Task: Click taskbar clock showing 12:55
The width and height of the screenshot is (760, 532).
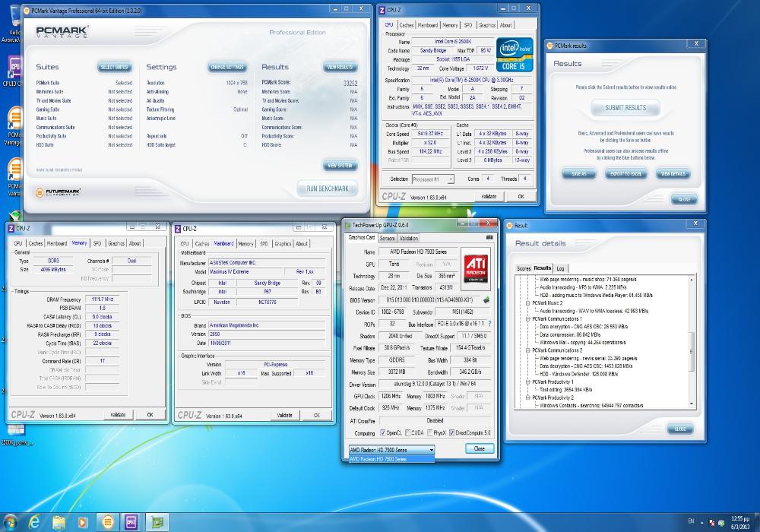Action: coord(740,522)
